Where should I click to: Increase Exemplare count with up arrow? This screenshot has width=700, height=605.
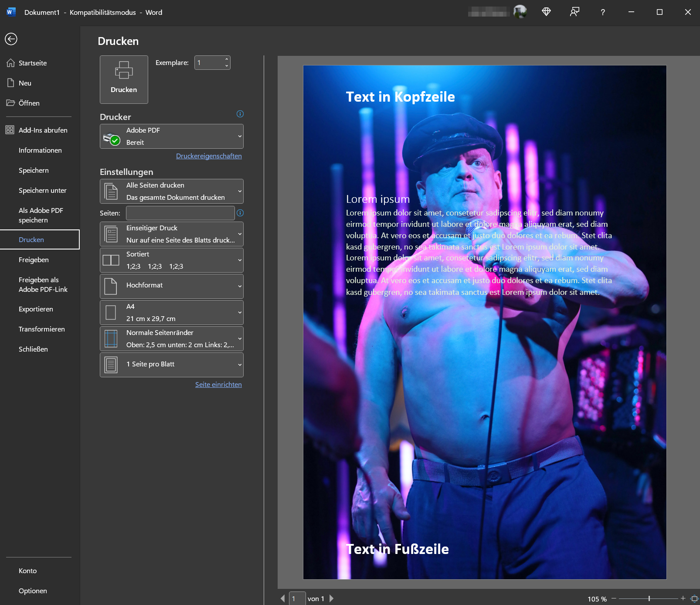coord(227,59)
